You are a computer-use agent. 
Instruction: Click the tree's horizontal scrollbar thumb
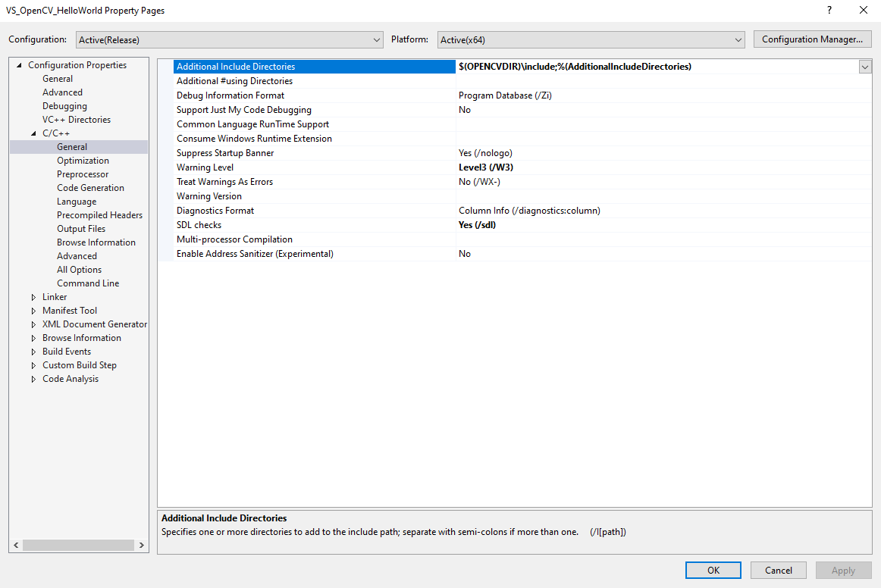[x=78, y=546]
